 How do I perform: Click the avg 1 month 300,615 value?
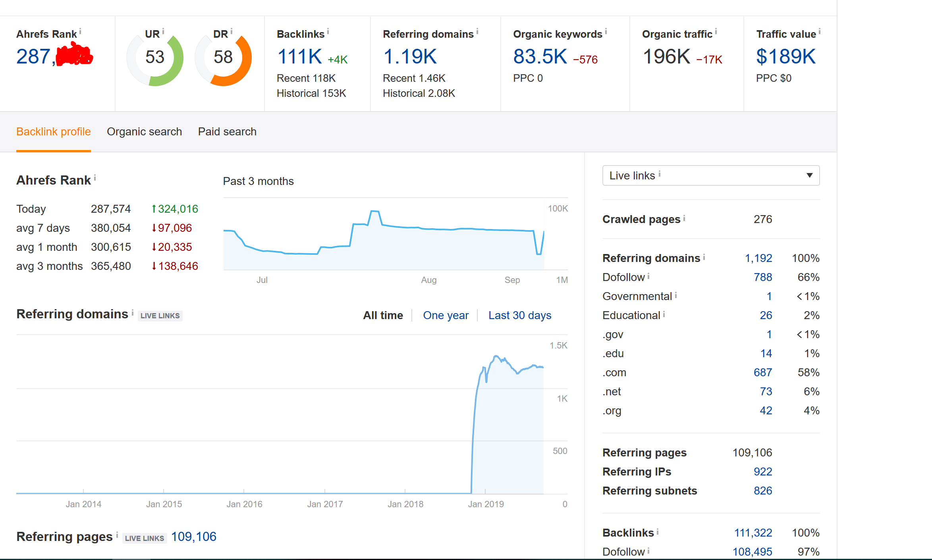(x=111, y=247)
